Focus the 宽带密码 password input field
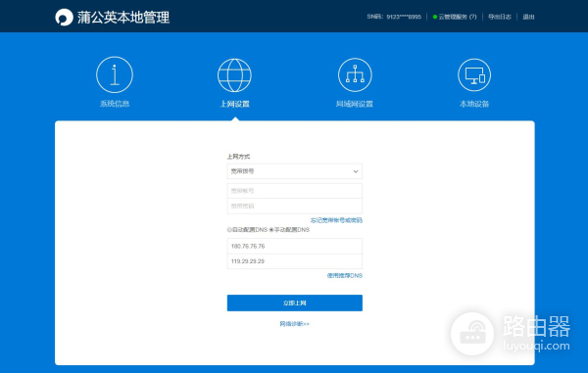Screen dimensions: 588x373 tap(294, 206)
